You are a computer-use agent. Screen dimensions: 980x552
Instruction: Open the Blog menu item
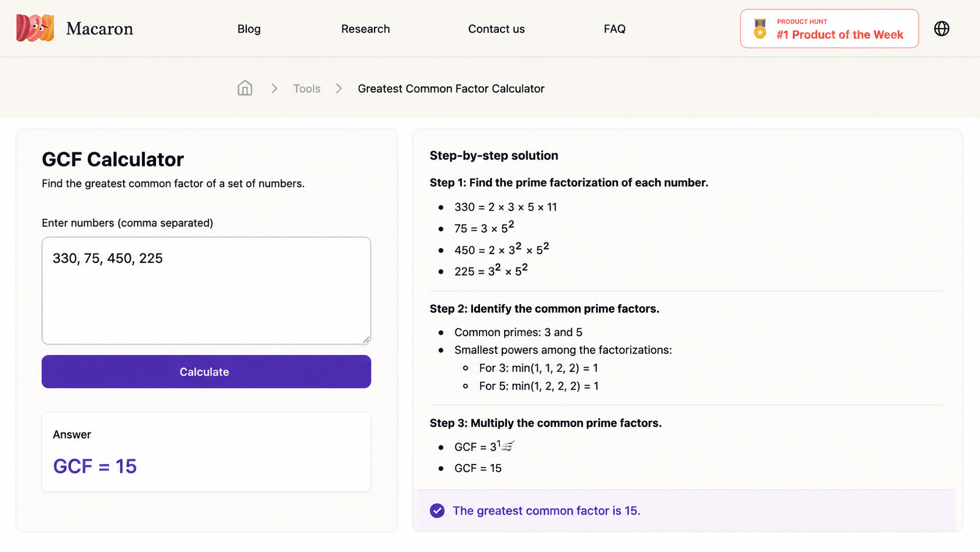click(x=249, y=29)
